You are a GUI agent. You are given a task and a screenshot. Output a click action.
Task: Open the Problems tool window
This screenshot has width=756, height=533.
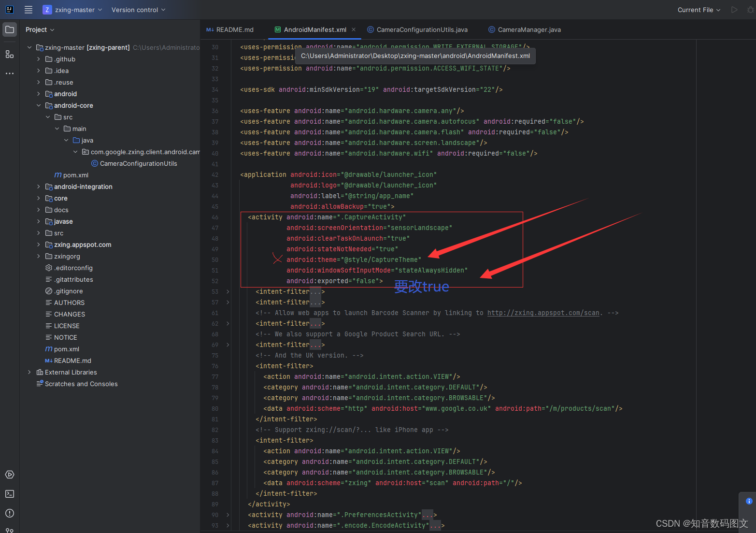point(10,513)
